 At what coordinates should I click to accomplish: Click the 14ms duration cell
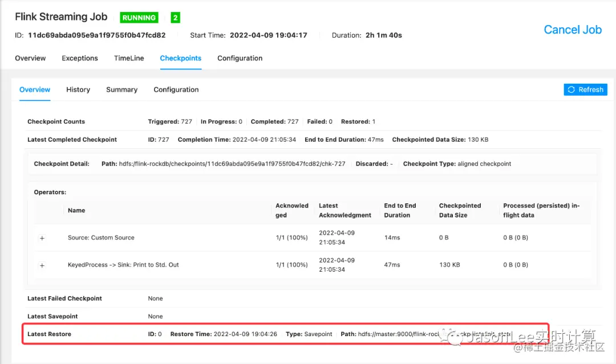coord(392,238)
